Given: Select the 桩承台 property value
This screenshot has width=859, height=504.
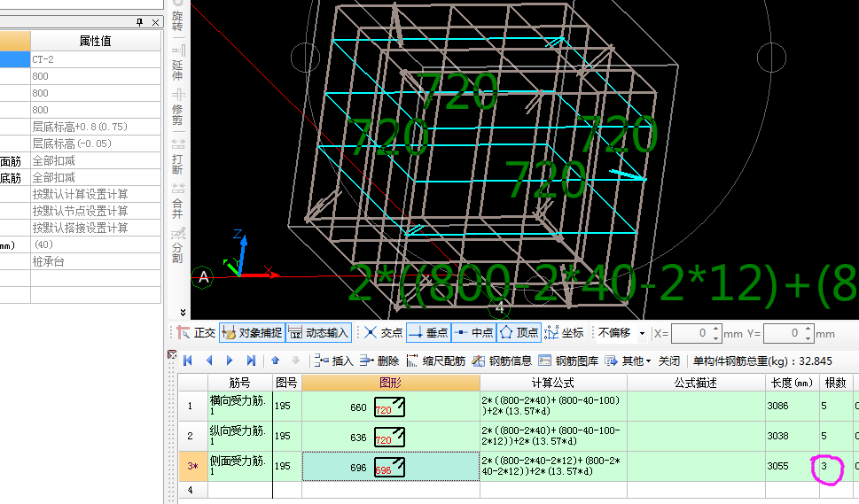Looking at the screenshot, I should point(96,261).
